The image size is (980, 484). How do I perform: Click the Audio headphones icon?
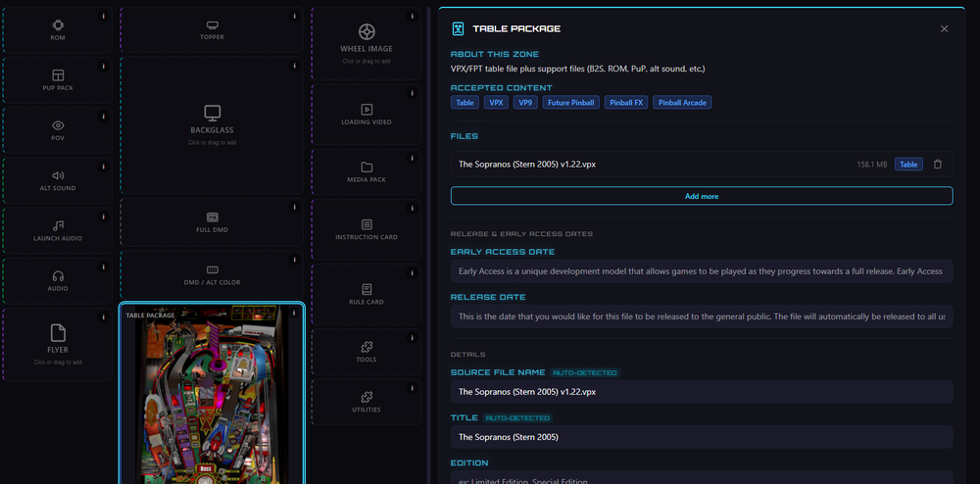pyautogui.click(x=58, y=276)
